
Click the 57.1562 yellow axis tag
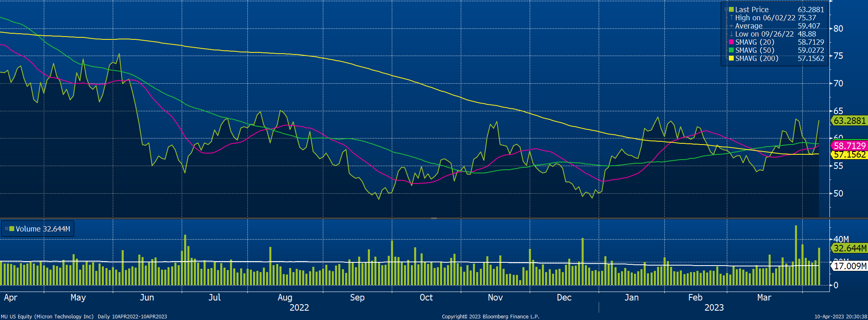click(x=849, y=155)
